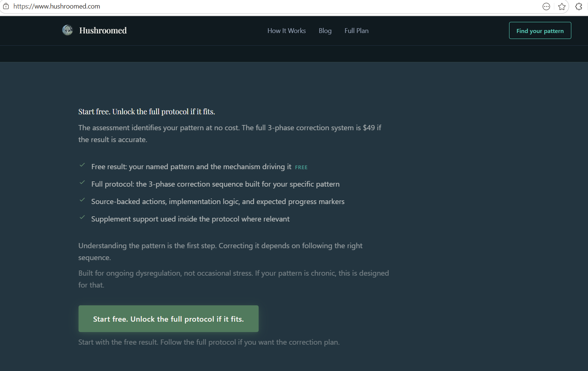The height and width of the screenshot is (371, 588).
Task: Click the caption below the green button
Action: click(209, 342)
